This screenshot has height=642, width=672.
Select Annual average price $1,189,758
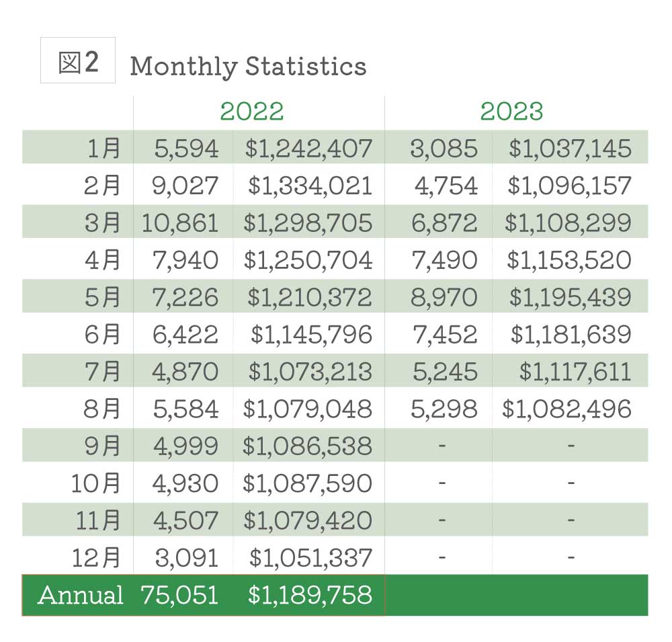309,595
